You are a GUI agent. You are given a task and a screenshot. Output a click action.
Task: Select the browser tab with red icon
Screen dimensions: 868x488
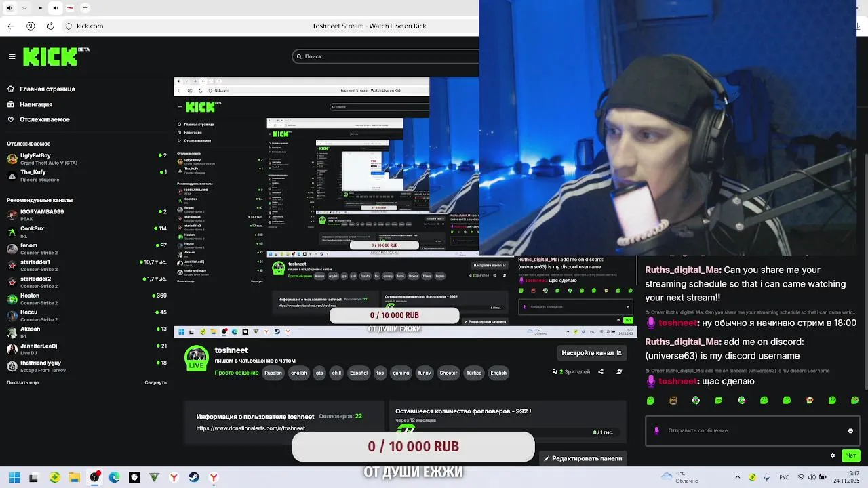70,8
